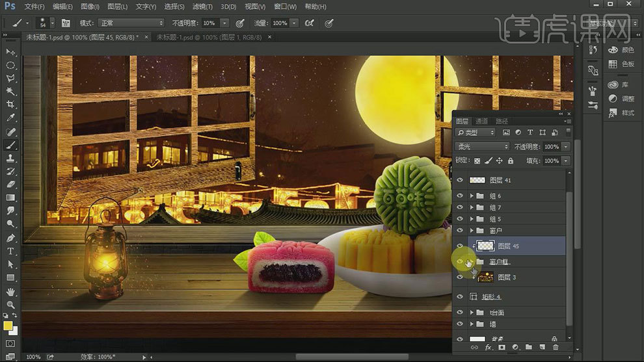Select the Healing Brush tool
644x362 pixels.
tap(10, 132)
